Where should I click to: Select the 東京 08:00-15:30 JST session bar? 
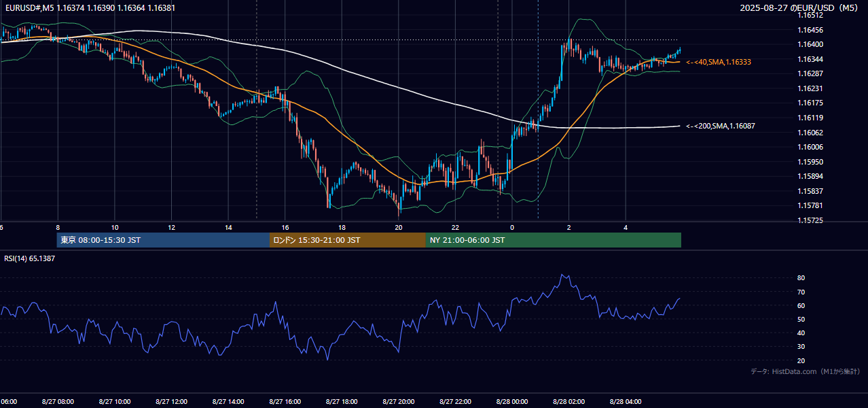163,240
